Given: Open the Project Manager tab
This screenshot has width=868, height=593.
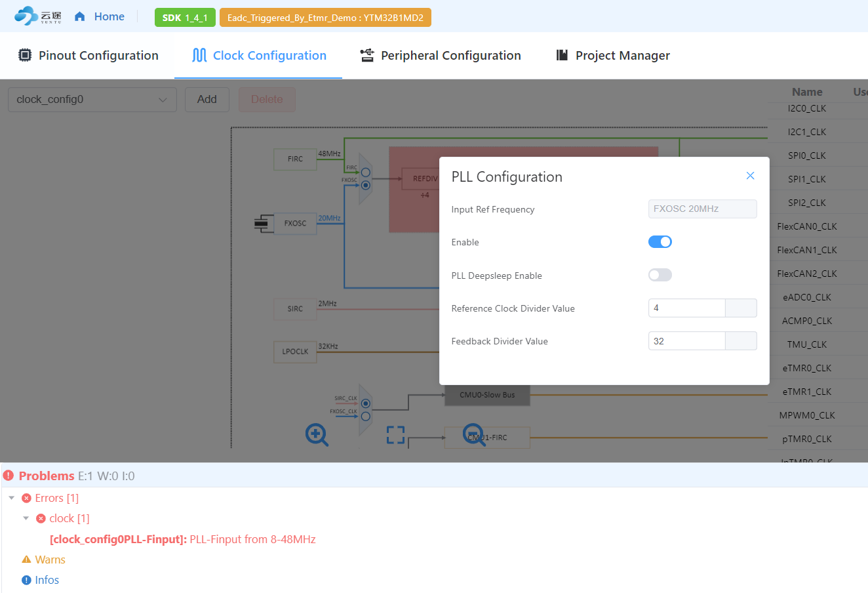Looking at the screenshot, I should [613, 56].
